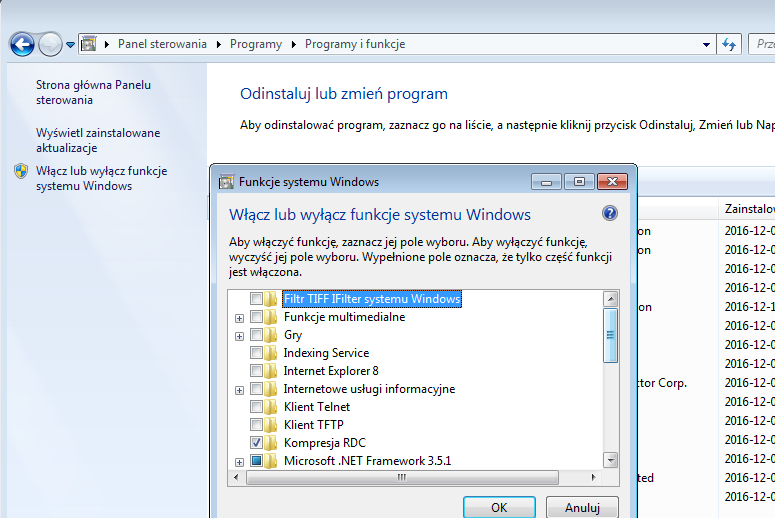The width and height of the screenshot is (775, 518).
Task: Click folder icon of Kompresja RDC
Action: coord(271,442)
